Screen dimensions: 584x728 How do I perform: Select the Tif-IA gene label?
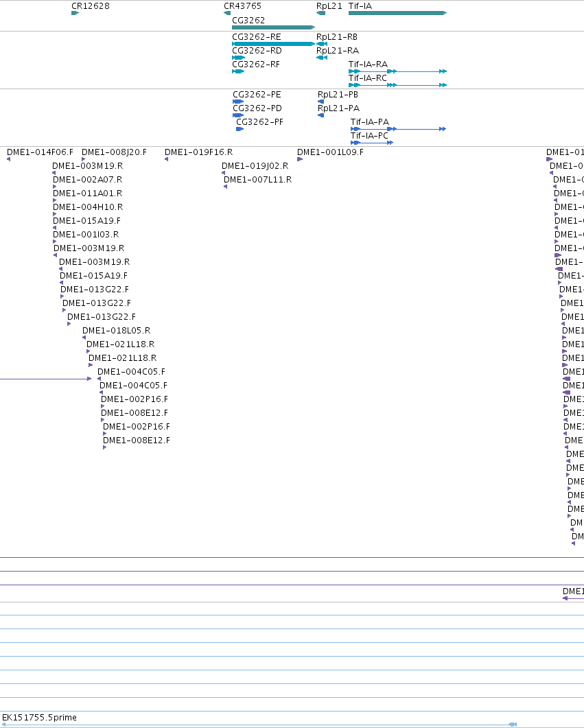tap(360, 6)
